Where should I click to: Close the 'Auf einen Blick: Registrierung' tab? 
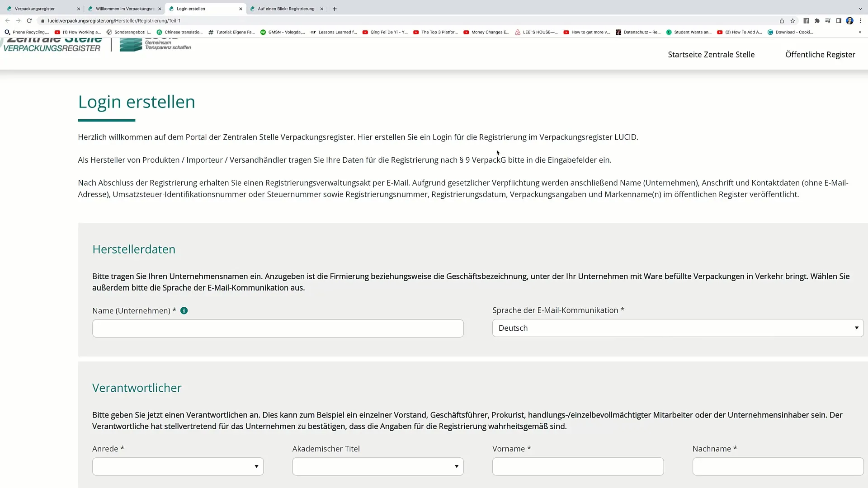click(x=322, y=9)
